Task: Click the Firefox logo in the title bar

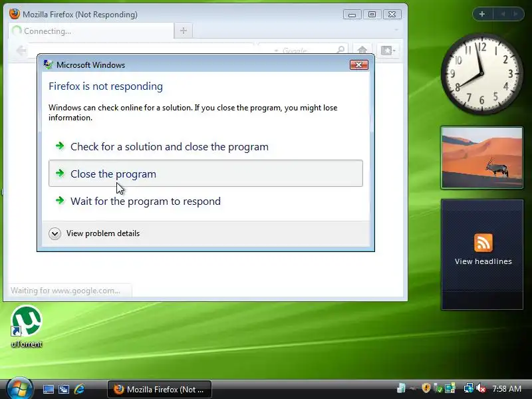Action: [15, 14]
